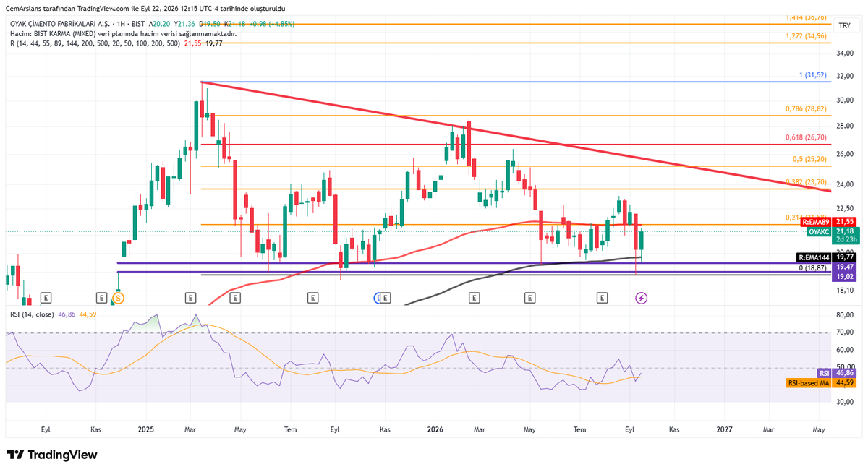
Task: Open the TRY currency selector
Action: (x=844, y=25)
